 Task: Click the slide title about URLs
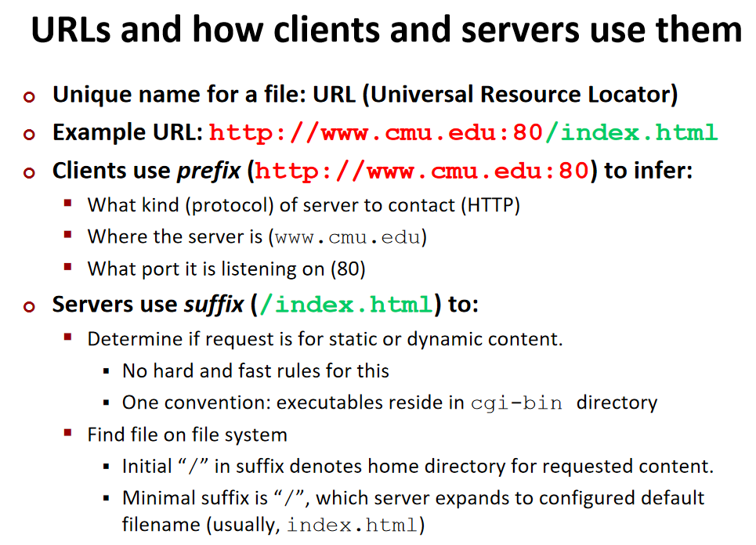(385, 31)
